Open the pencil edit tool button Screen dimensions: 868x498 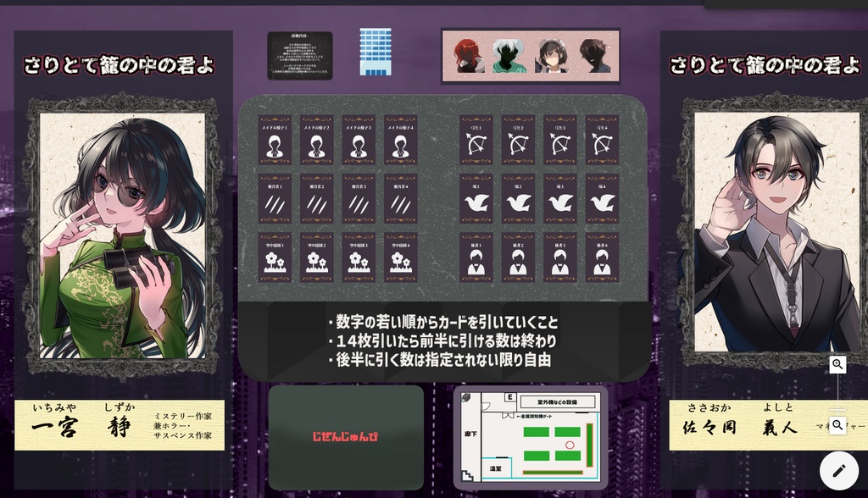(838, 470)
